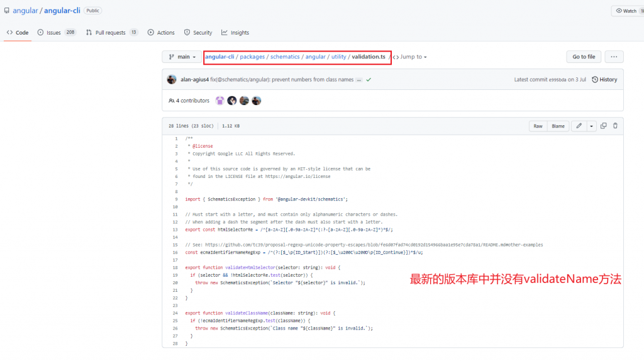Viewport: 644px width, 361px height.
Task: Click the alan-agius4 username link
Action: pyautogui.click(x=195, y=80)
